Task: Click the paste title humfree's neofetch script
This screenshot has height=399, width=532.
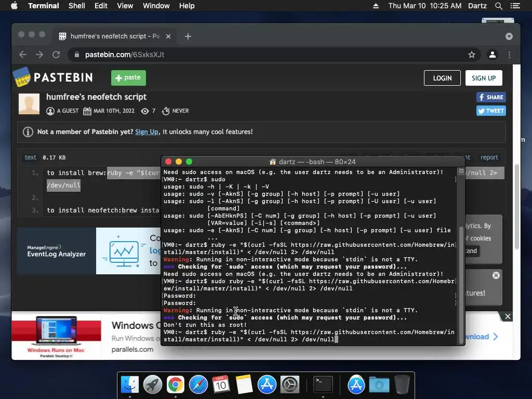Action: pos(96,97)
